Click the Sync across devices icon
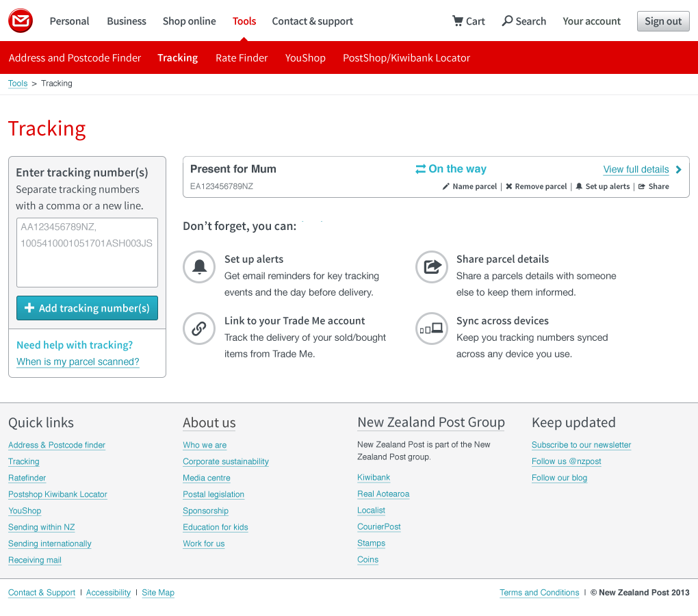This screenshot has width=698, height=616. 431,329
